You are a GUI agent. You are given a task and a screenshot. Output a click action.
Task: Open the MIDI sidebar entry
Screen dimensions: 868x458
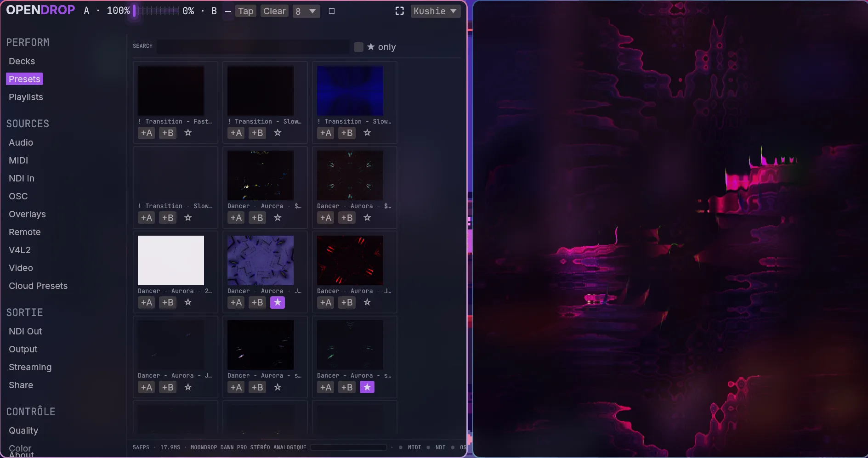click(x=18, y=160)
